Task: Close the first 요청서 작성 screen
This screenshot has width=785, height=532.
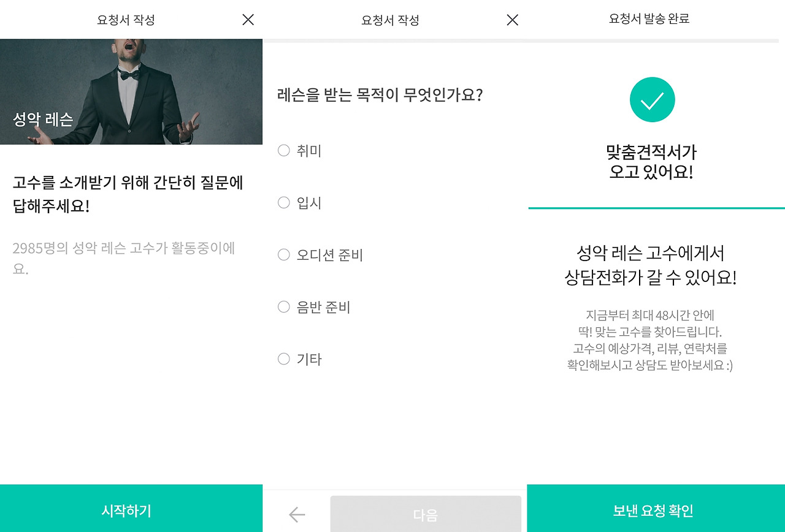Action: (x=247, y=19)
